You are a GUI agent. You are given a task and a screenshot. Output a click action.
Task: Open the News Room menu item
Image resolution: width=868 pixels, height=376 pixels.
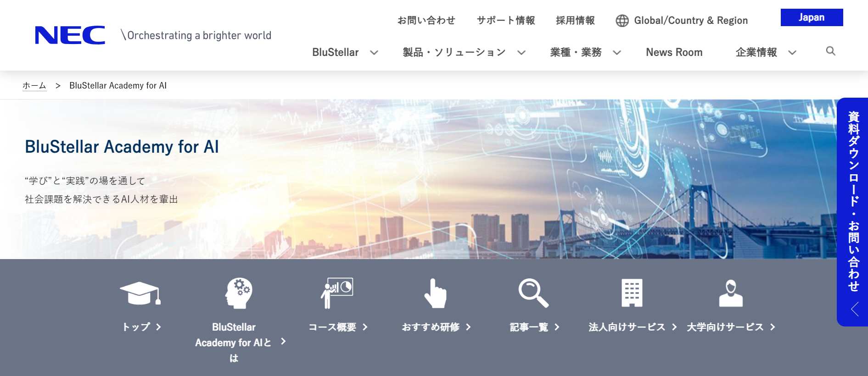point(674,53)
